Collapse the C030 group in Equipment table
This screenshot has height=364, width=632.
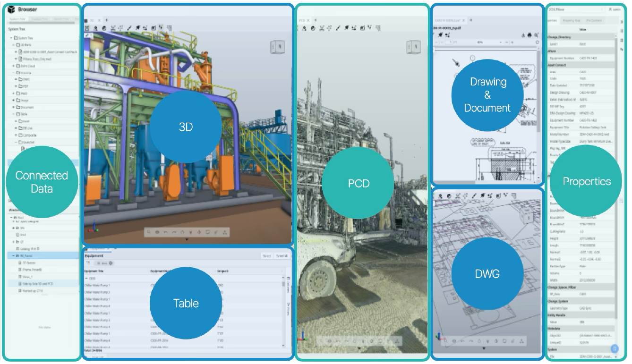(86, 279)
